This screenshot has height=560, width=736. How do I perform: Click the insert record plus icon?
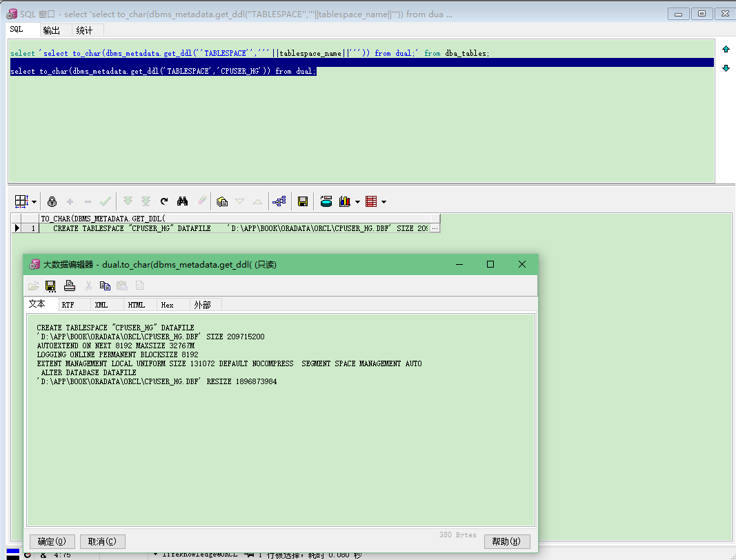coord(70,201)
